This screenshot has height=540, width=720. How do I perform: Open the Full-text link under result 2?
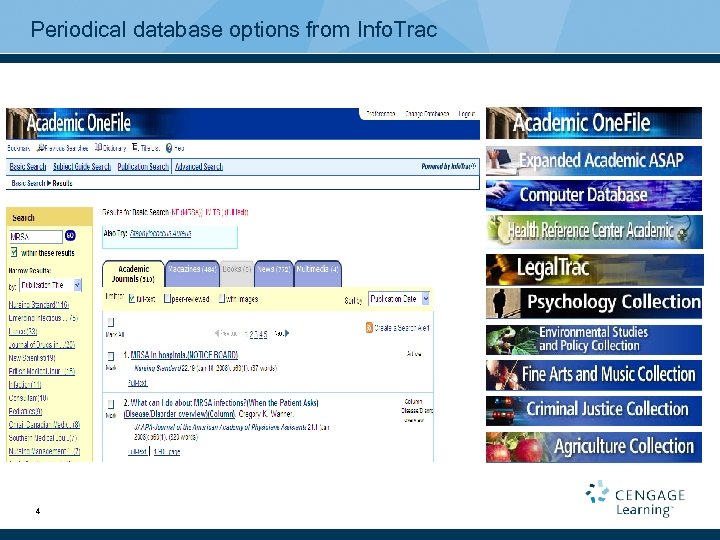137,452
